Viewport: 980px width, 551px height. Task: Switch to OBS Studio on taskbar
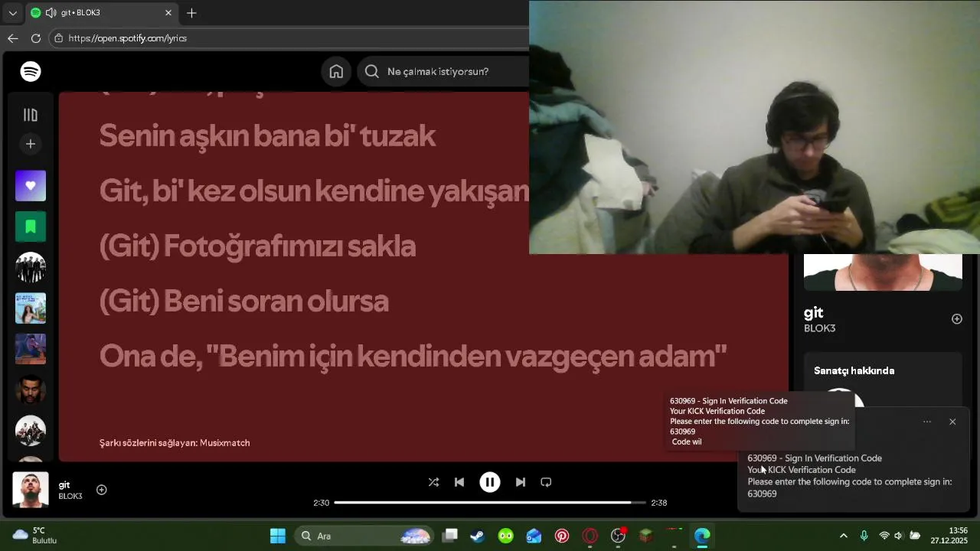pyautogui.click(x=618, y=536)
